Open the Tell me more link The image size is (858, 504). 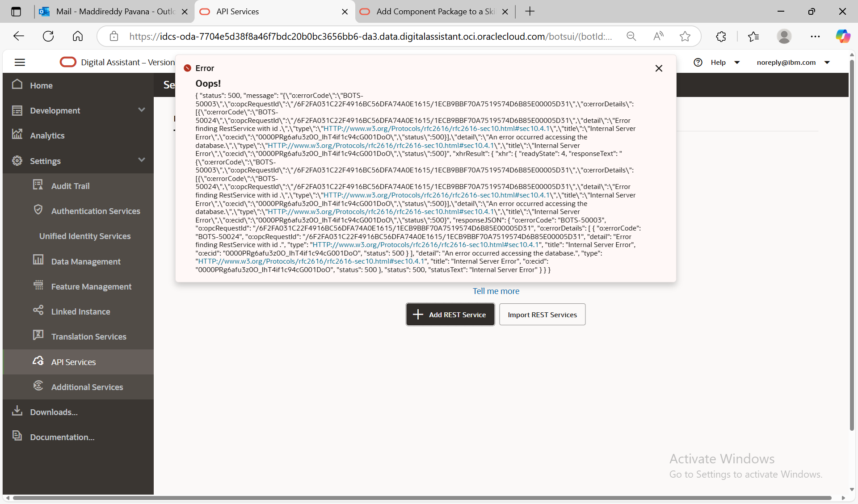click(496, 291)
